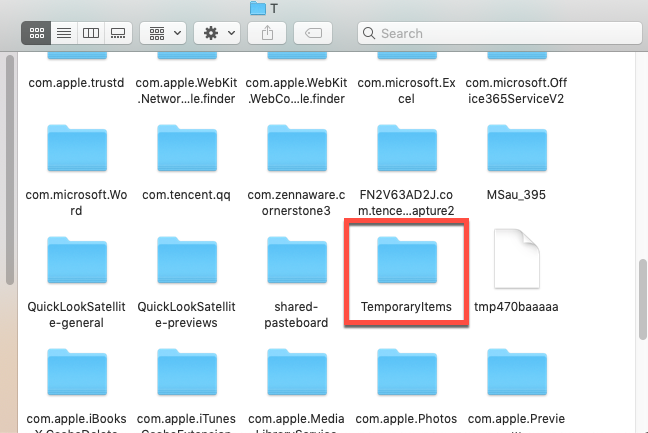Select the com.zennaware.cornerstone3 folder
Viewport: 648px width, 433px height.
point(295,152)
